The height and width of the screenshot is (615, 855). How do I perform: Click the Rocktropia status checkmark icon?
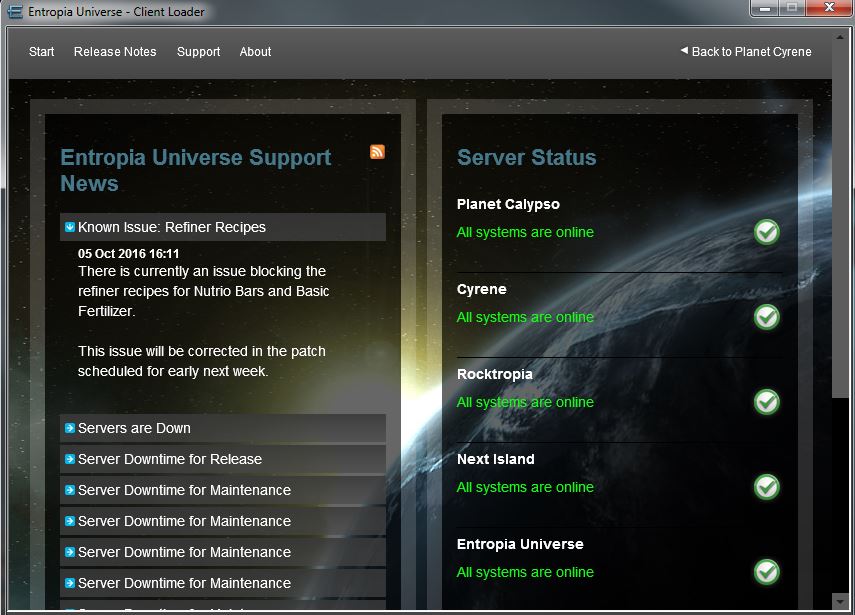pyautogui.click(x=767, y=402)
